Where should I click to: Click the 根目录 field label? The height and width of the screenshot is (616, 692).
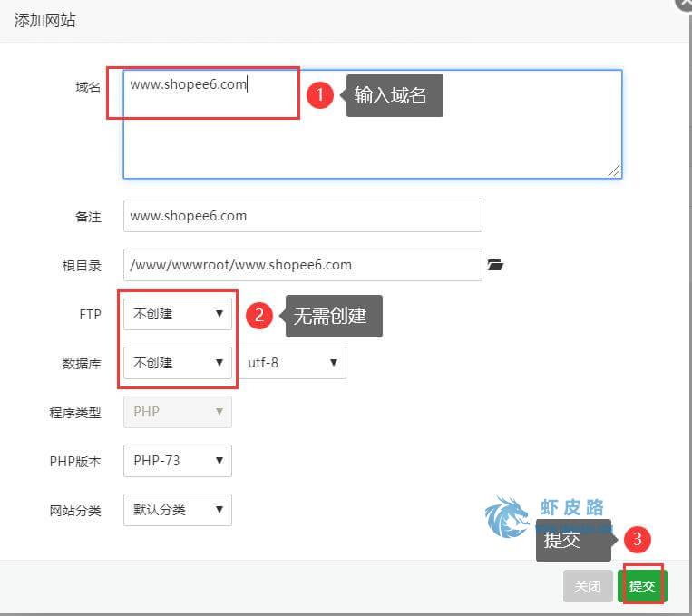click(82, 266)
